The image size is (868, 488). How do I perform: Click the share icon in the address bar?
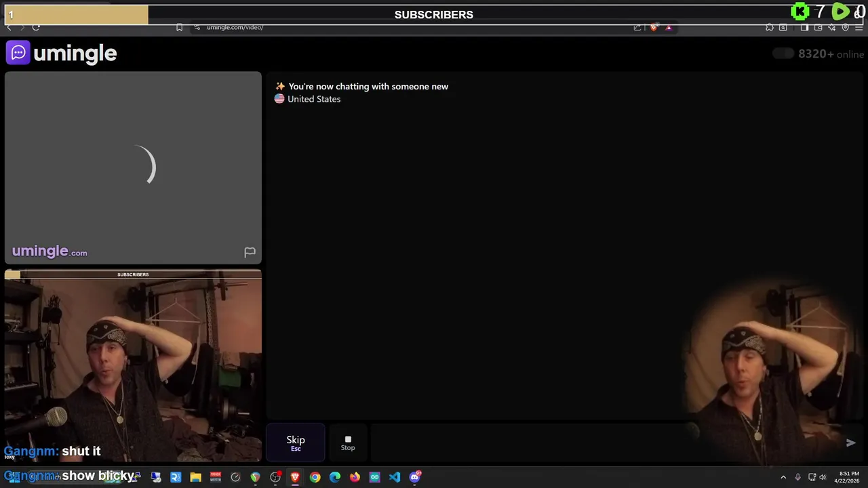tap(637, 27)
